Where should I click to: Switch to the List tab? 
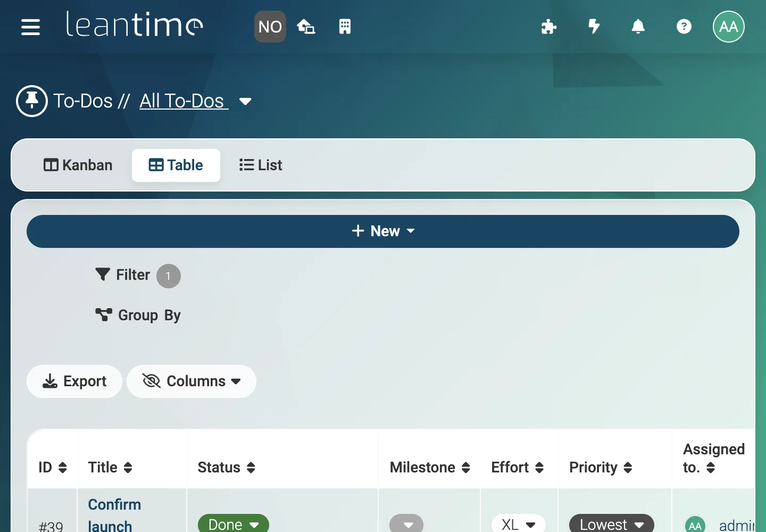(261, 165)
